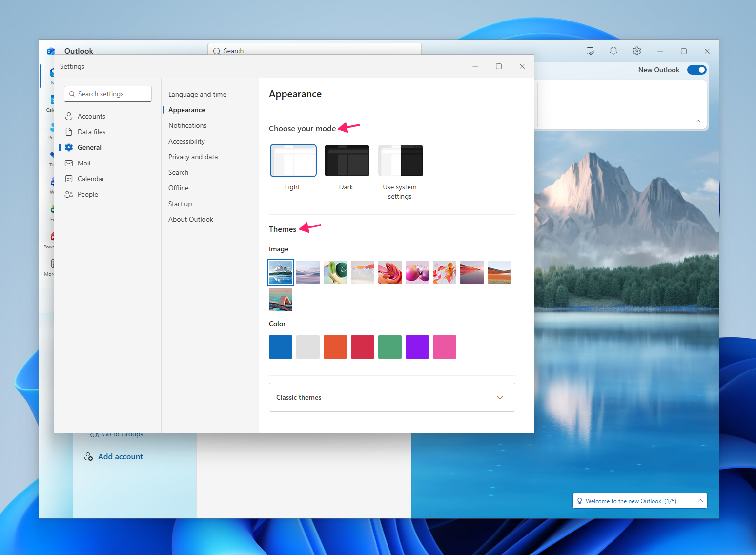Select the General settings category
The height and width of the screenshot is (555, 756).
89,147
